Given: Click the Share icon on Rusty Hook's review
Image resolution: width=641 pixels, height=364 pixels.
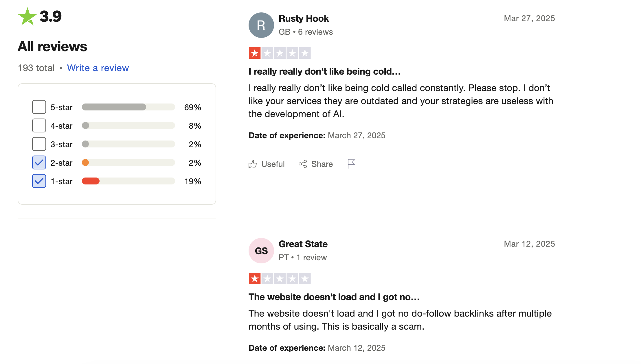Looking at the screenshot, I should point(303,164).
